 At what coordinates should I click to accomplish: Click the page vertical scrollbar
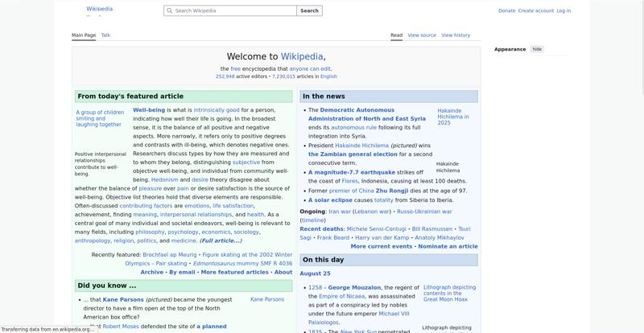pos(642,47)
